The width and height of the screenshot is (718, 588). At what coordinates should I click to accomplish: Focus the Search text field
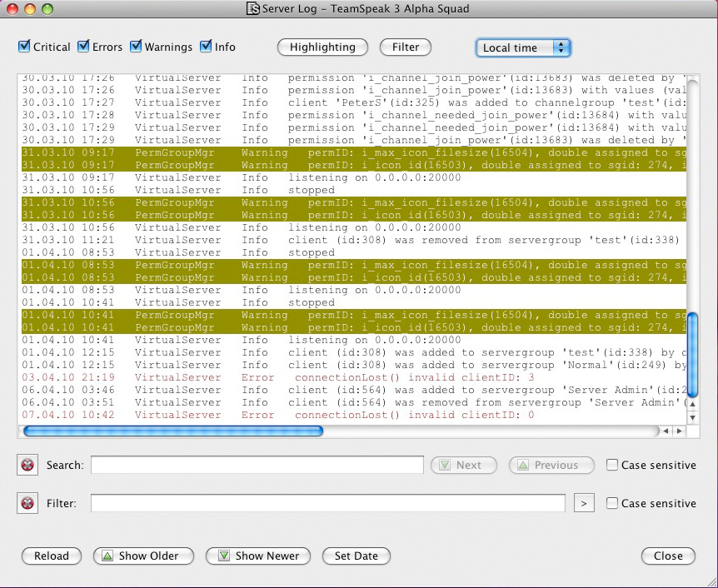(257, 465)
